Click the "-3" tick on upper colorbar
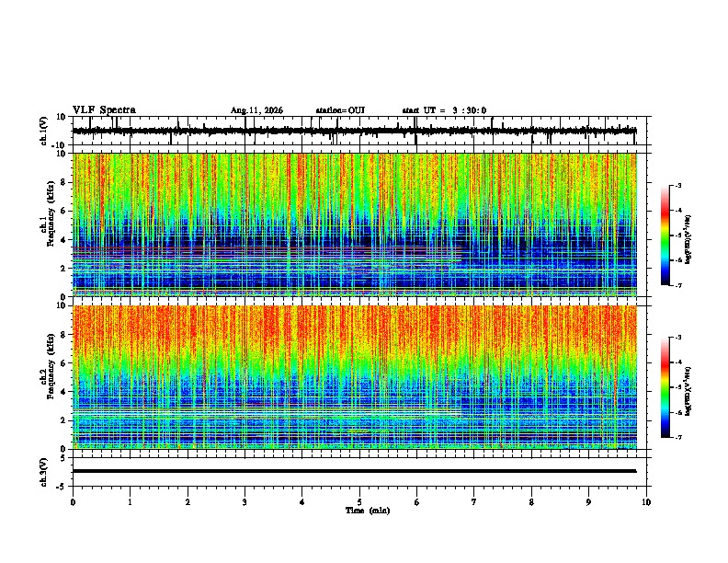The image size is (728, 563). [678, 185]
